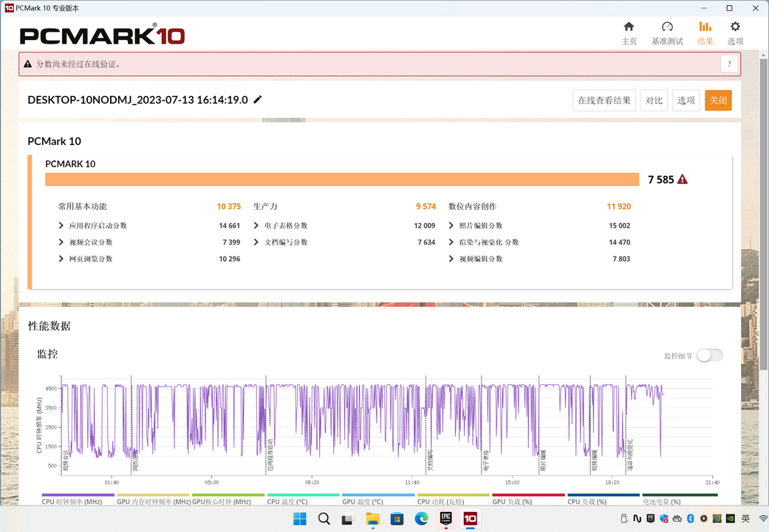Click the overall score 7 585
769x532 pixels.
(x=660, y=180)
